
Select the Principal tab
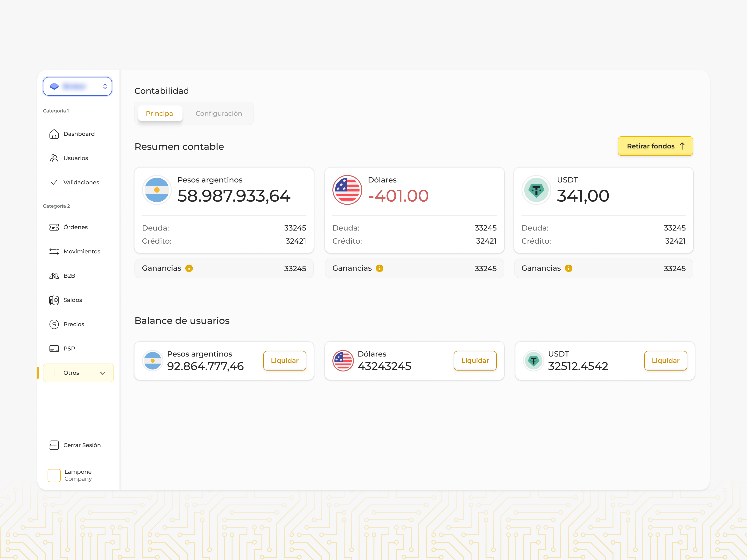pyautogui.click(x=160, y=113)
